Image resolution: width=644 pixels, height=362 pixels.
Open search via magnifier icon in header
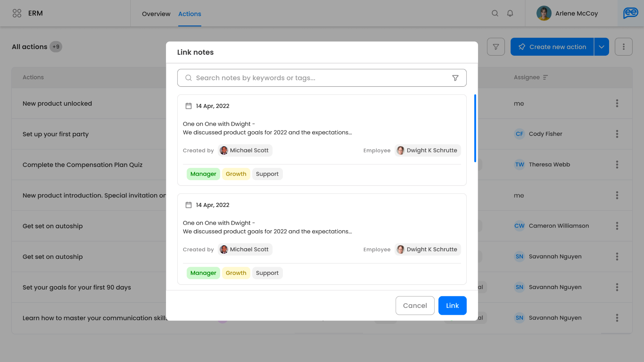tap(495, 13)
